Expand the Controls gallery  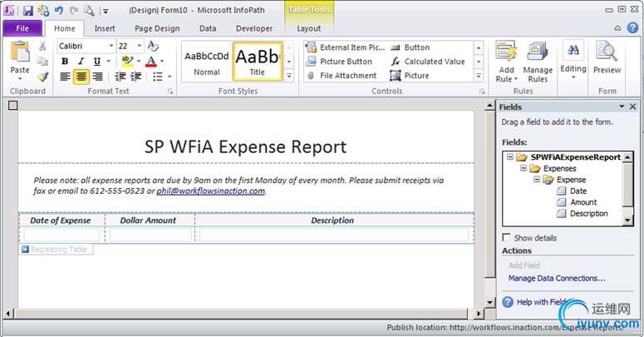pos(479,76)
